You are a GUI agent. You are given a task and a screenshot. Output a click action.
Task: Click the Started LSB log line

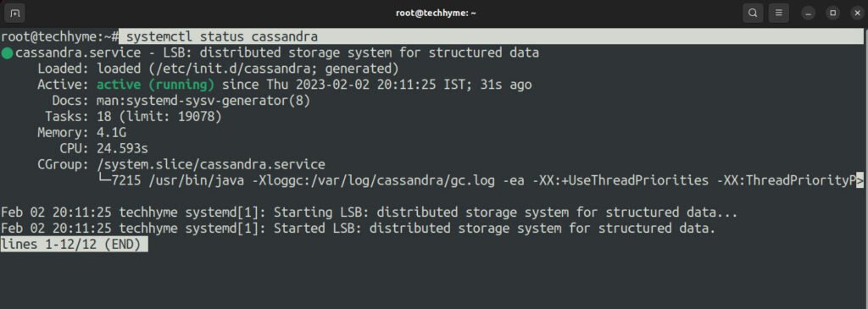click(359, 229)
